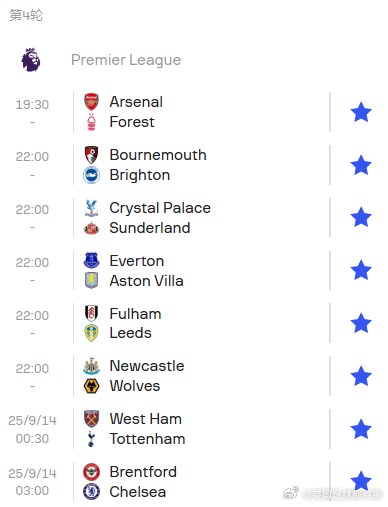Screen dimensions: 388x507
Task: Click the Tottenham cockerel crest
Action: [x=91, y=439]
